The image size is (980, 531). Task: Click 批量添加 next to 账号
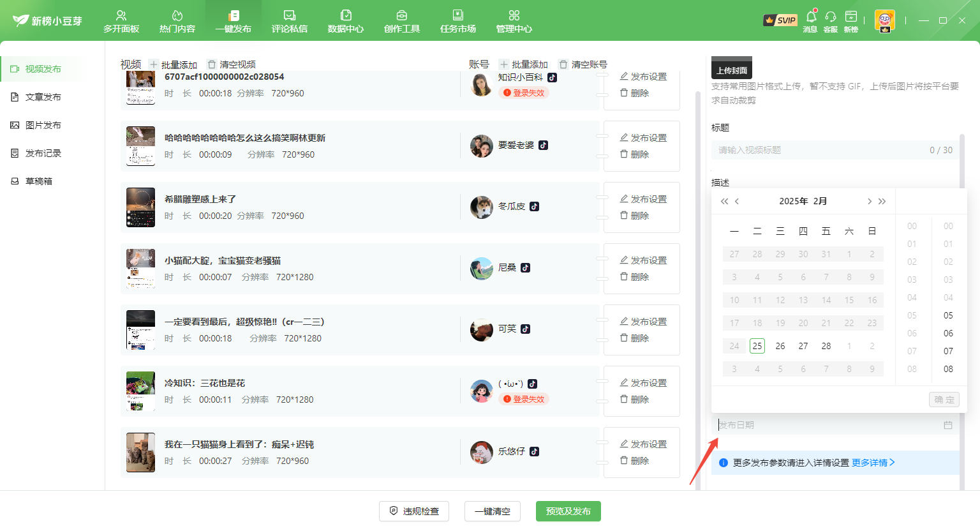[524, 64]
